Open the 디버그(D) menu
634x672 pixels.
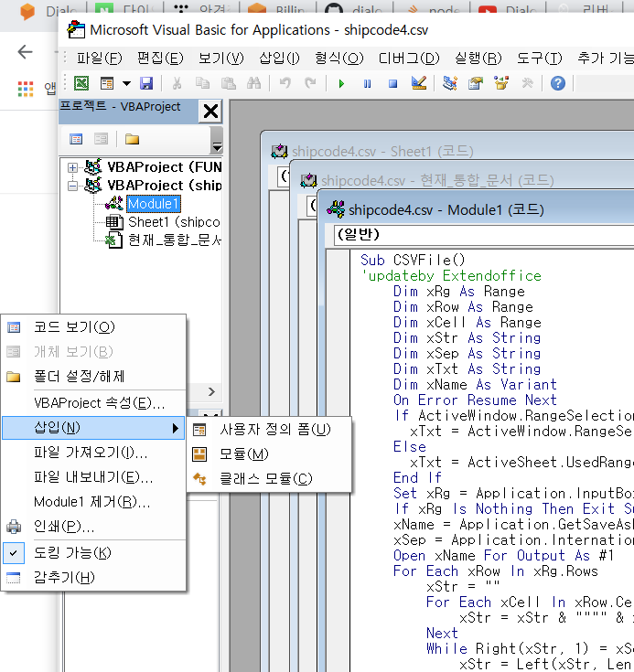pos(409,58)
